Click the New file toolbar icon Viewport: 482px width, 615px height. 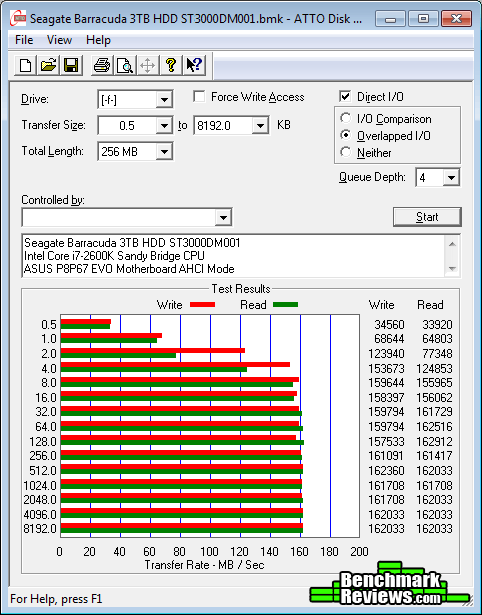(25, 65)
